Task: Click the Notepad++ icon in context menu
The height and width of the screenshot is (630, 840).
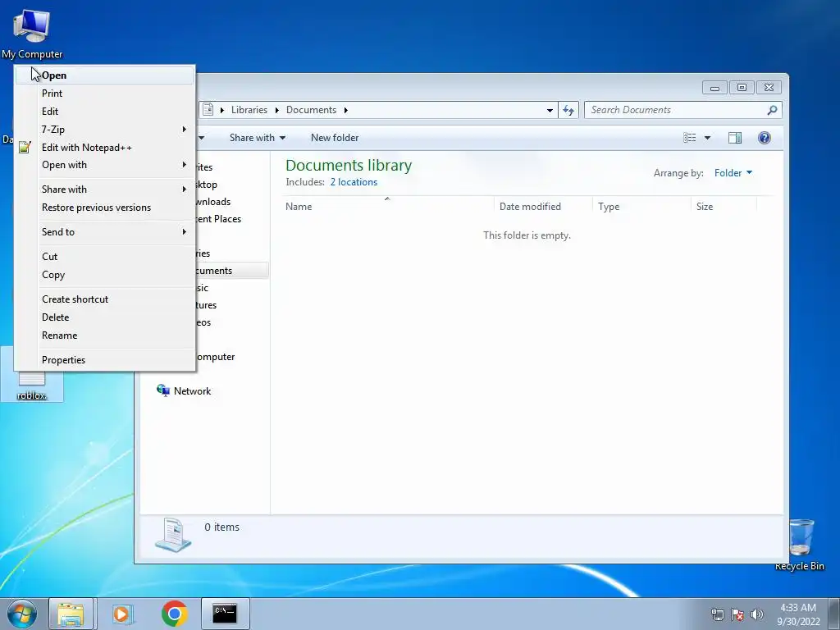Action: click(25, 148)
